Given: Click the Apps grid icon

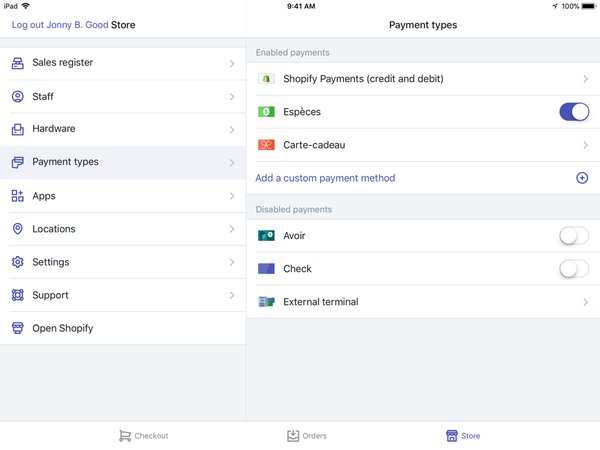Looking at the screenshot, I should click(17, 196).
